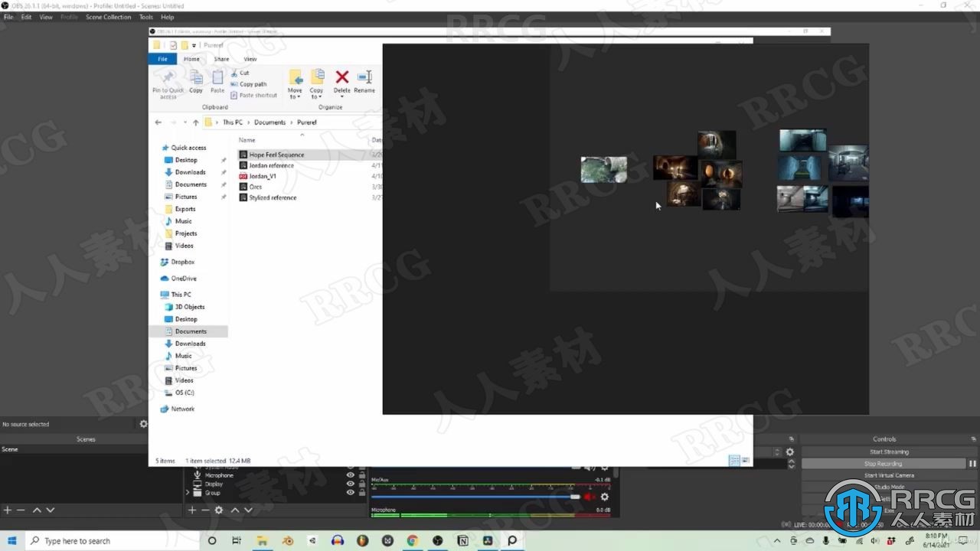Open Blender from the taskbar
The image size is (980, 551).
pyautogui.click(x=287, y=540)
